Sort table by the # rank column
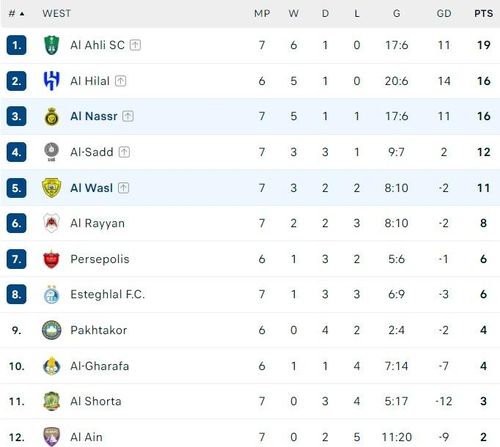Screen dimensions: 500x447 pos(16,14)
